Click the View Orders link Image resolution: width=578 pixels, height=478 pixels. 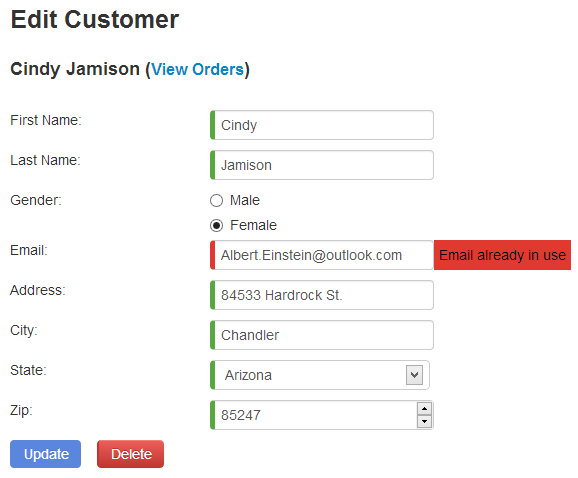point(198,69)
